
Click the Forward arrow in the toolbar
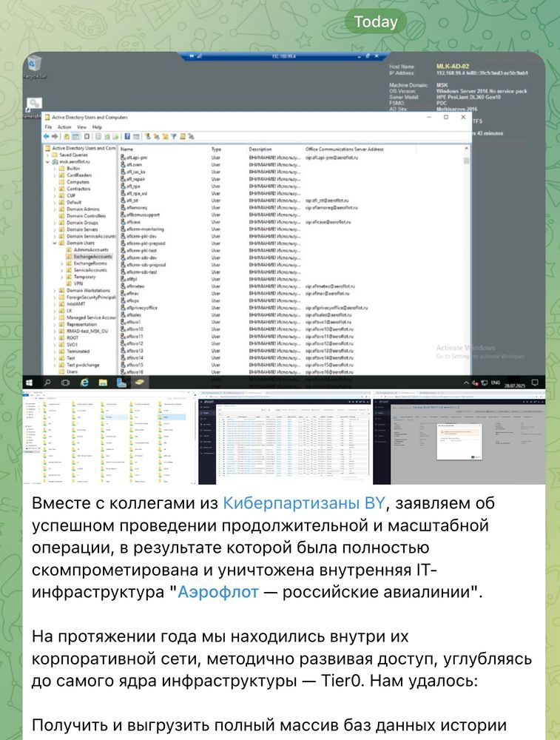(x=55, y=136)
